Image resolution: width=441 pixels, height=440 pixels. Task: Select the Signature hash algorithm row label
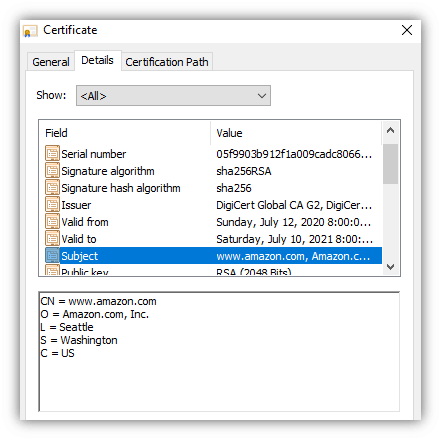tap(121, 188)
